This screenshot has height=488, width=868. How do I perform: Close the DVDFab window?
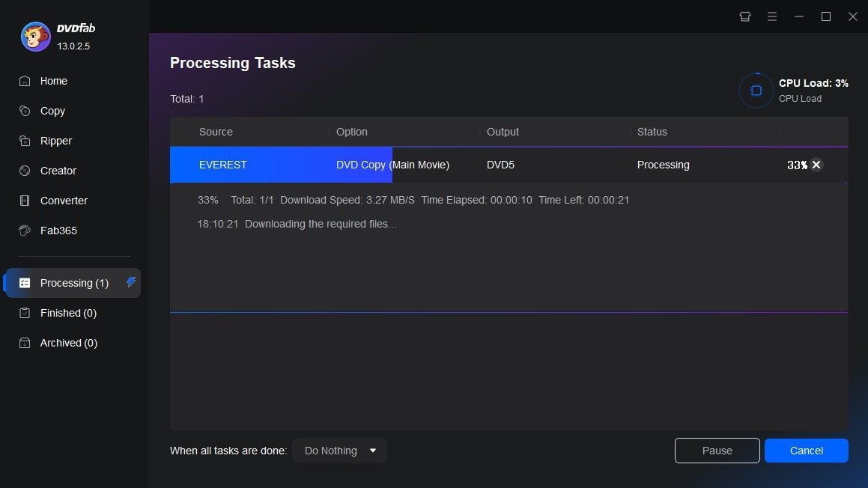point(852,16)
